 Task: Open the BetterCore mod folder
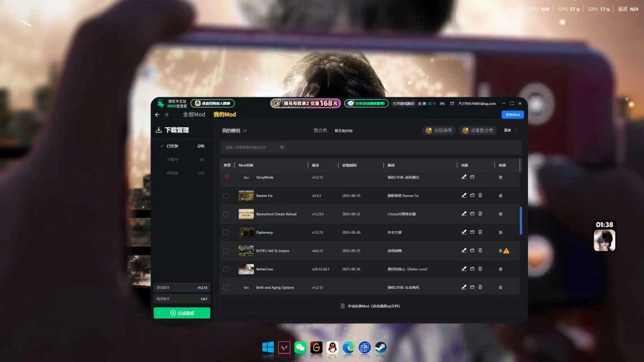click(x=472, y=269)
